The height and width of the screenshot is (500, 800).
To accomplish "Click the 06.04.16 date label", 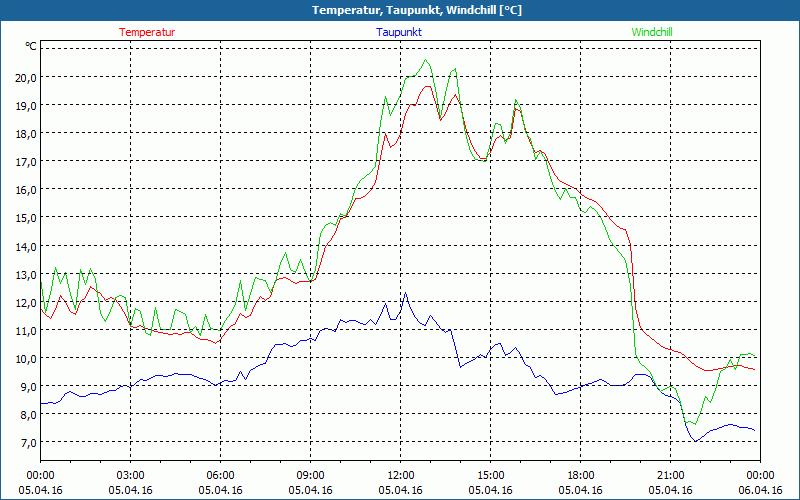I will pos(760,490).
